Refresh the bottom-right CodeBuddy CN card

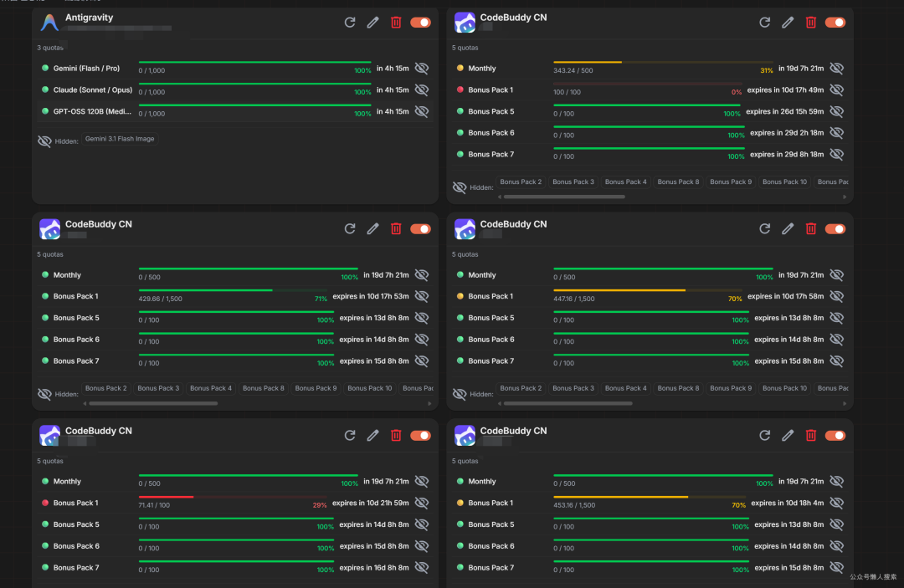pos(764,436)
